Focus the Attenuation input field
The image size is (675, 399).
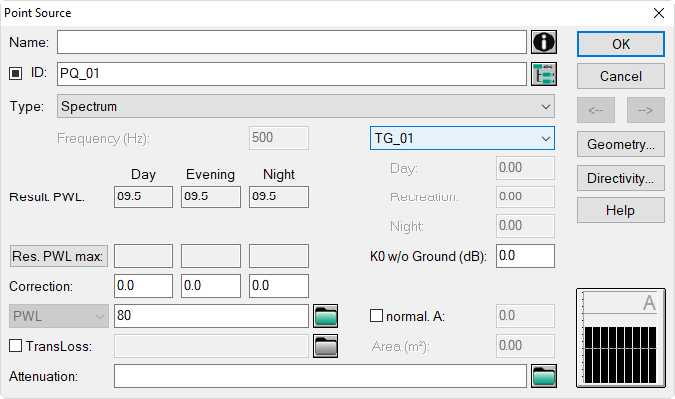(320, 376)
